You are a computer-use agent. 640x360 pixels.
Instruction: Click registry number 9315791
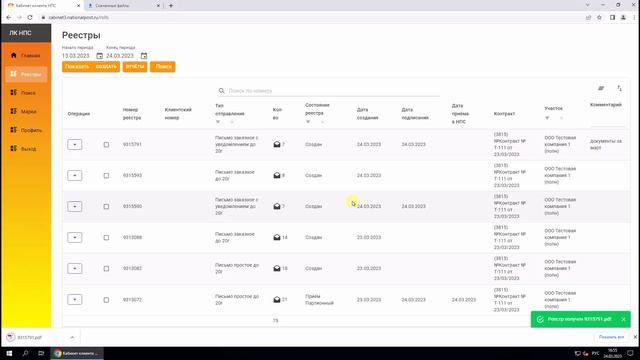tap(132, 144)
